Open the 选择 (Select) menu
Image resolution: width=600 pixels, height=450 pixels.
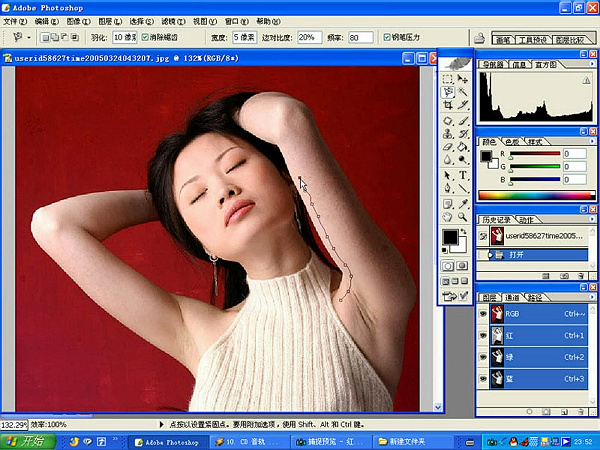click(x=142, y=21)
